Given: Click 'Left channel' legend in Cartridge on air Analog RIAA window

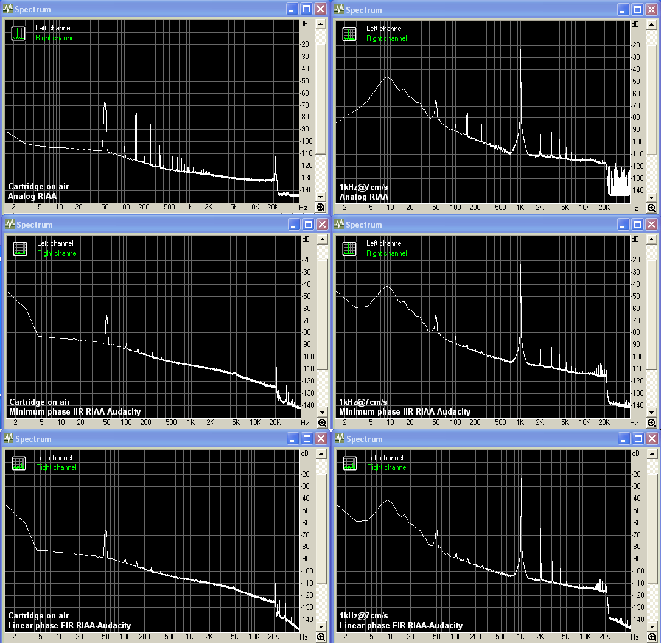Looking at the screenshot, I should (x=54, y=28).
